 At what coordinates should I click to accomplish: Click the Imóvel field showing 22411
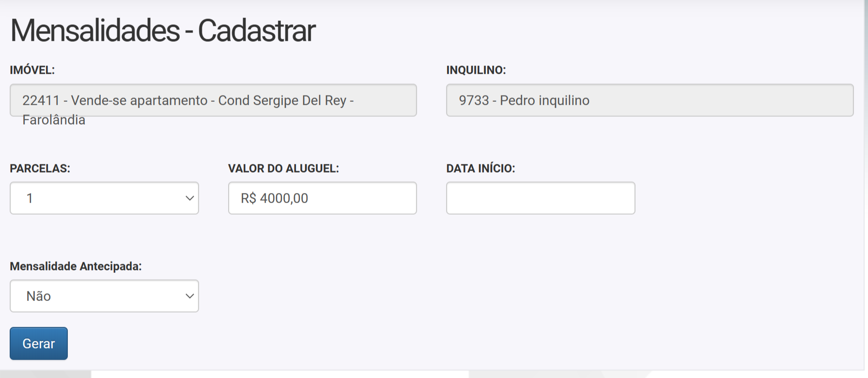point(213,100)
